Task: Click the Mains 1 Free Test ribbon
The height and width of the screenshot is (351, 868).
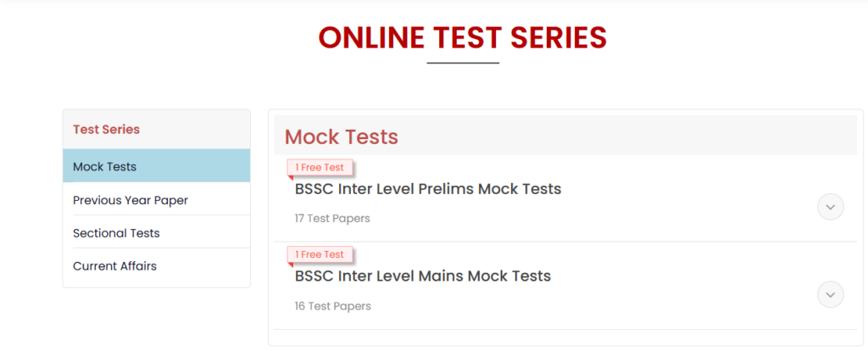Action: 320,254
